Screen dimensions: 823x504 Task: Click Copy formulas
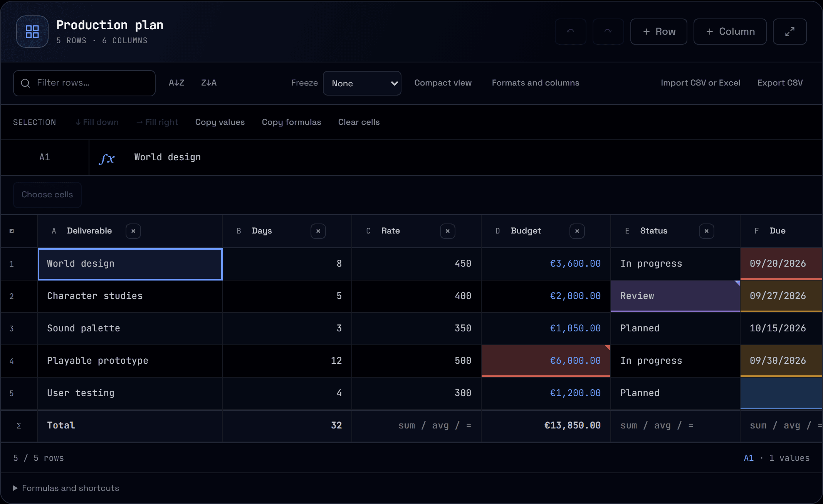coord(291,122)
